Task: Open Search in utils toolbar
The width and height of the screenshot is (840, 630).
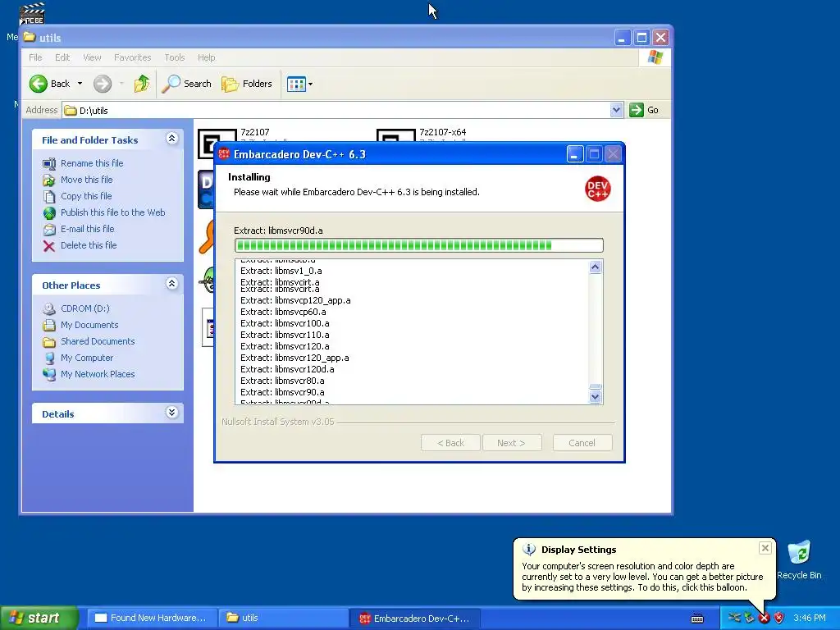Action: click(x=186, y=84)
